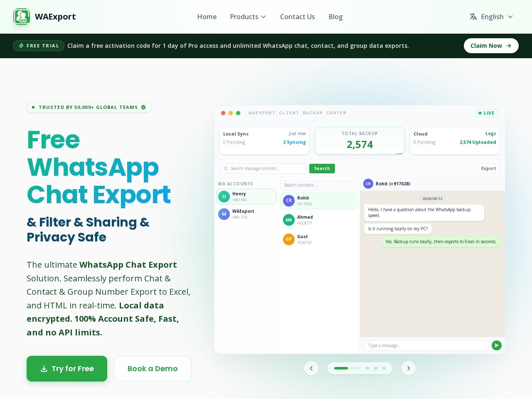Click the language translate icon
532x399 pixels.
[x=473, y=17]
